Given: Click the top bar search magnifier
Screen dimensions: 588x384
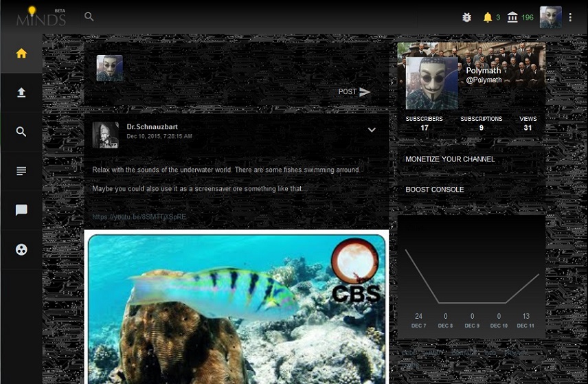Looking at the screenshot, I should pyautogui.click(x=89, y=16).
